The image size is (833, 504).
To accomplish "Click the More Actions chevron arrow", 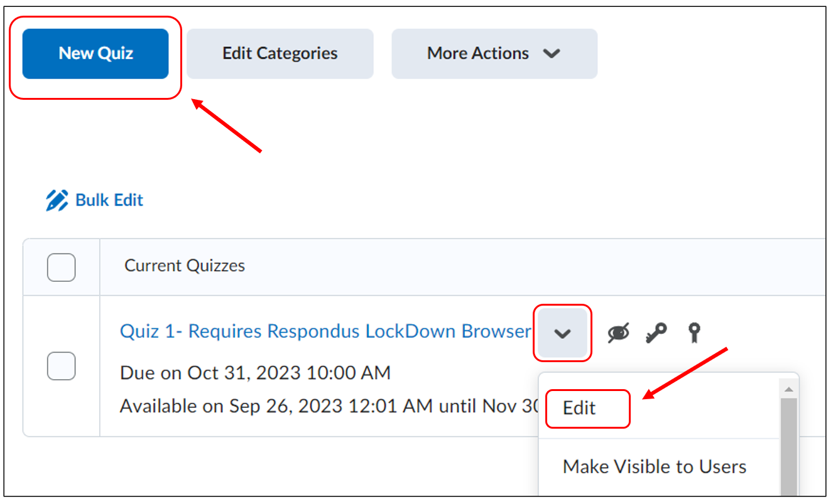I will [x=552, y=54].
